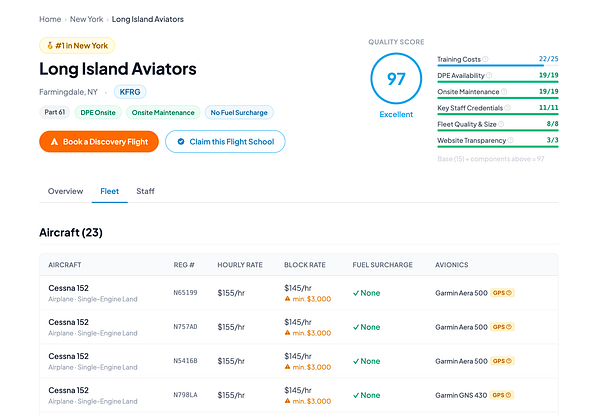Click the 22/25 Training Costs score

point(548,59)
